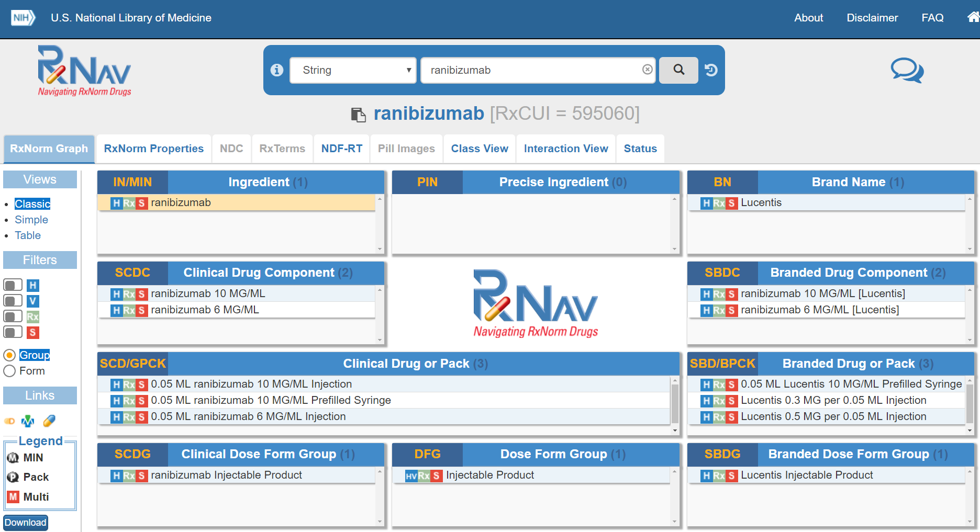Image resolution: width=980 pixels, height=532 pixels.
Task: Switch to Simple view
Action: [x=31, y=220]
